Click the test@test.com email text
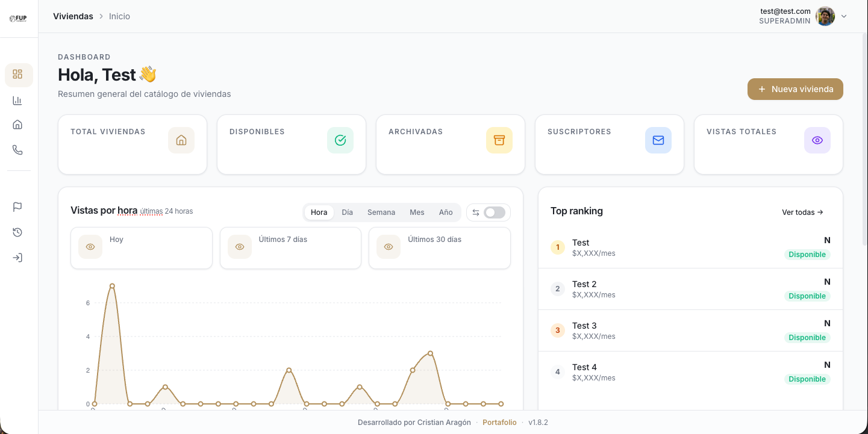This screenshot has width=868, height=434. click(785, 11)
